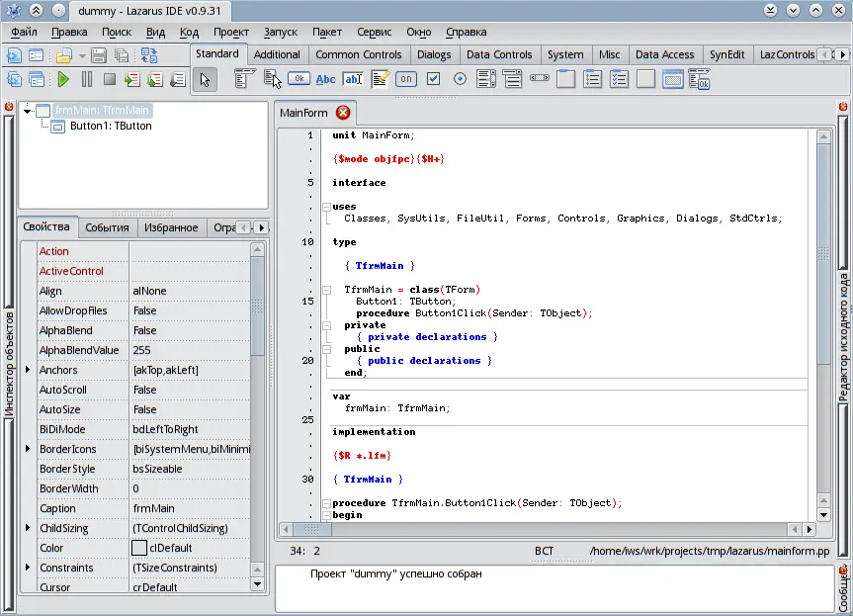Select the TMemo component icon
Image resolution: width=853 pixels, height=616 pixels.
[x=380, y=79]
